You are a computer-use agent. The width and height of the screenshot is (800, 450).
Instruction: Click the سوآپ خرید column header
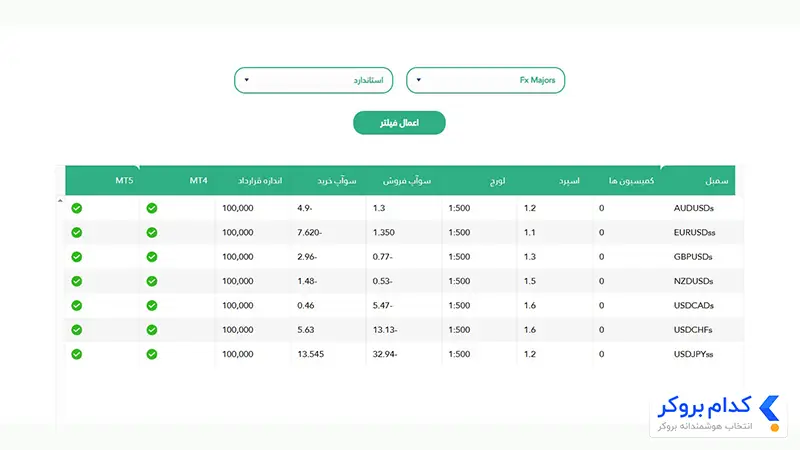(337, 181)
